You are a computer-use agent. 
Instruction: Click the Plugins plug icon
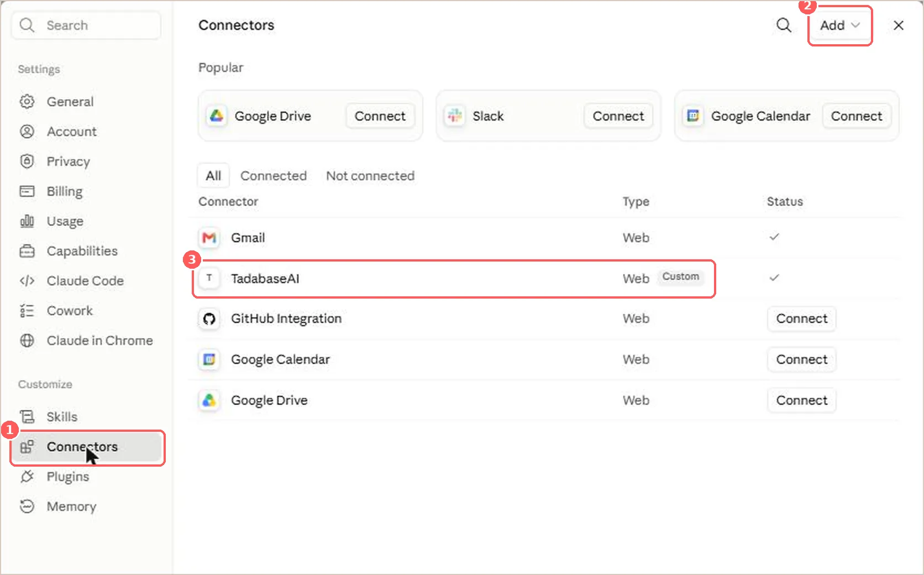tap(27, 477)
